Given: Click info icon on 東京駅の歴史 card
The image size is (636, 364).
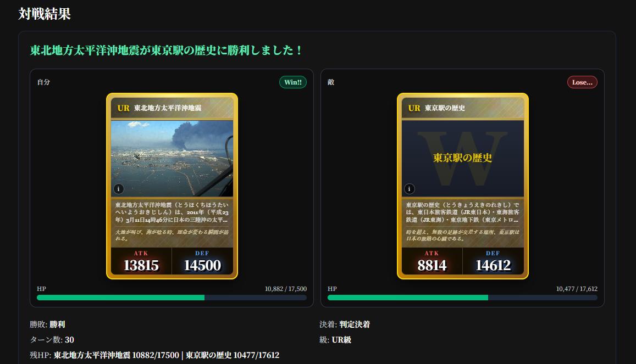Looking at the screenshot, I should coord(410,189).
